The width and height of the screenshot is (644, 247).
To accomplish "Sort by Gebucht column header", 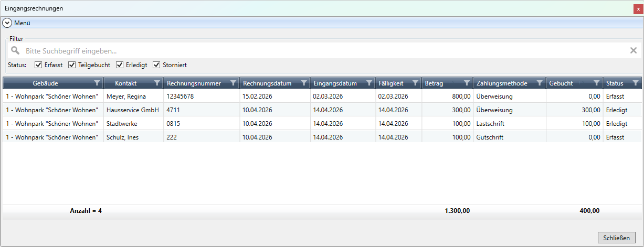I will coord(561,83).
